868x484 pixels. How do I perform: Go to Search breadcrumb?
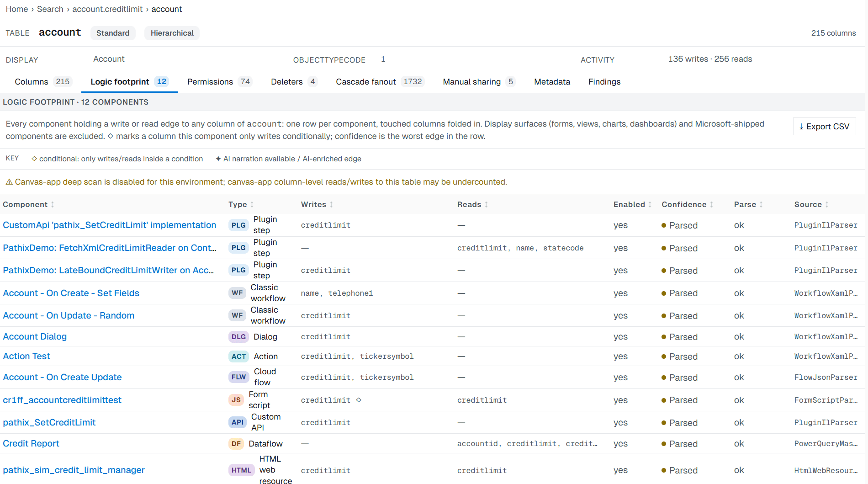click(50, 9)
